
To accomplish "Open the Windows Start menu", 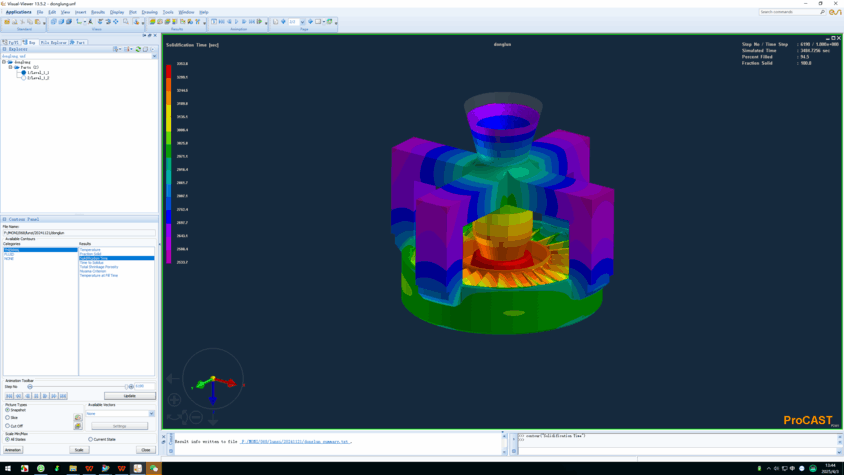I will tap(8, 469).
